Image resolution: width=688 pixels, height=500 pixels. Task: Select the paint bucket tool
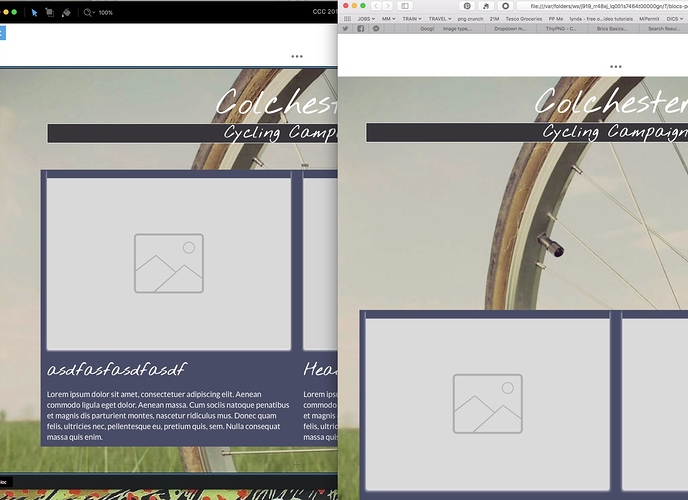[x=66, y=12]
